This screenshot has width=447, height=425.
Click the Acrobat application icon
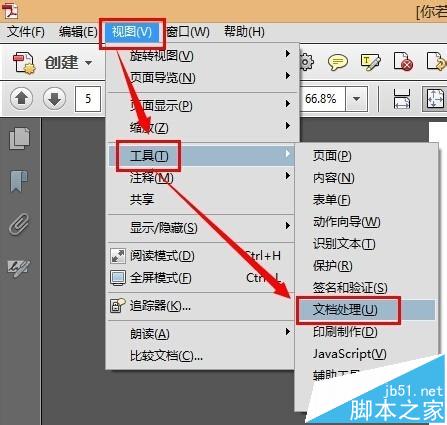coord(10,10)
